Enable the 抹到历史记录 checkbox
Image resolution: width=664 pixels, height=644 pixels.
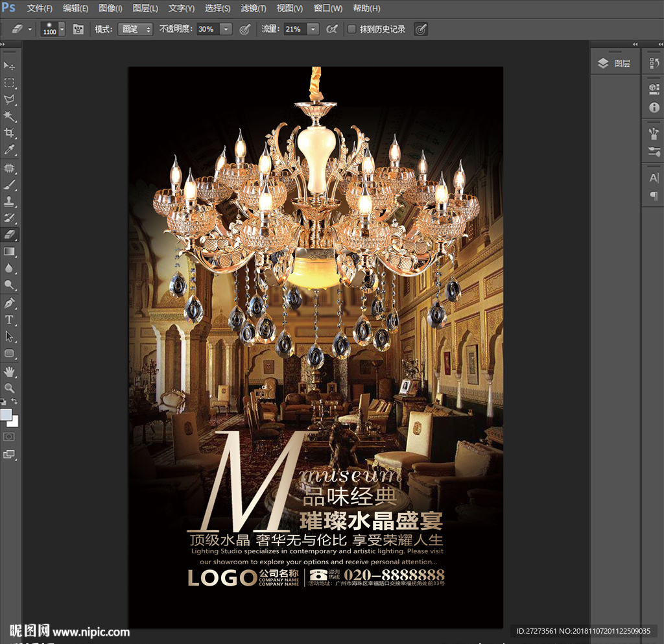click(351, 29)
